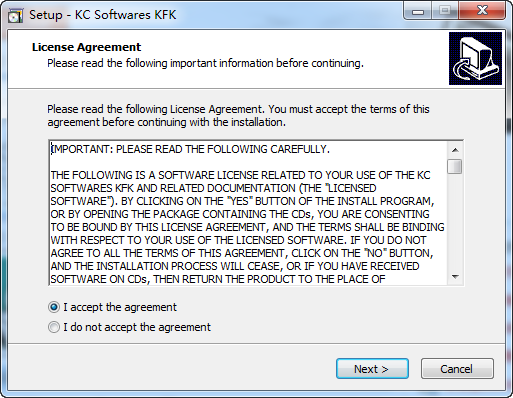Close the KC Softwares KFK setup window
The height and width of the screenshot is (398, 513).
click(x=482, y=12)
